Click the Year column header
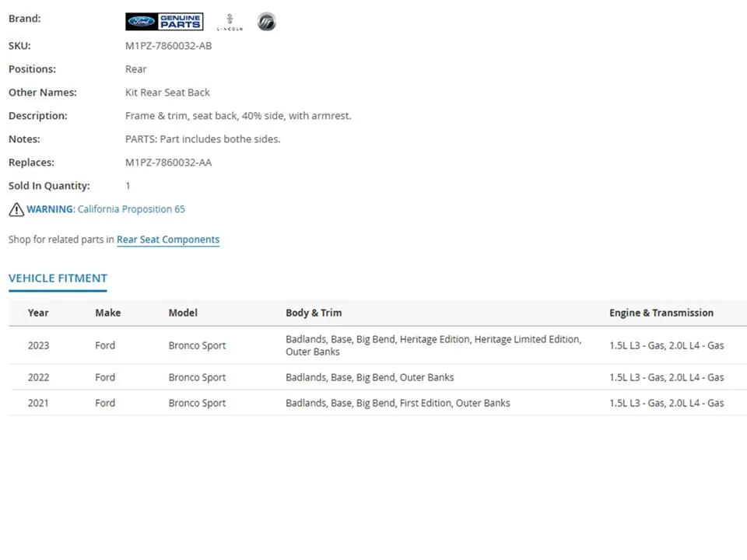 click(38, 313)
